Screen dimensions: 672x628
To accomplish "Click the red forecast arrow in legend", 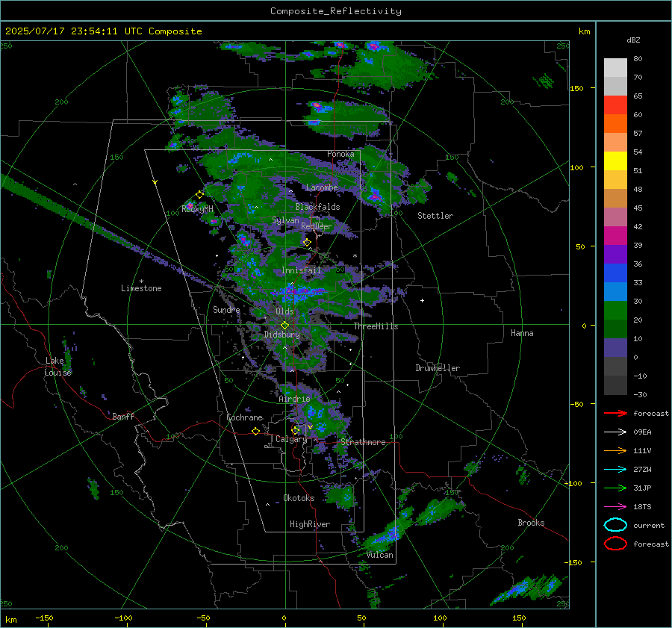I will click(615, 413).
